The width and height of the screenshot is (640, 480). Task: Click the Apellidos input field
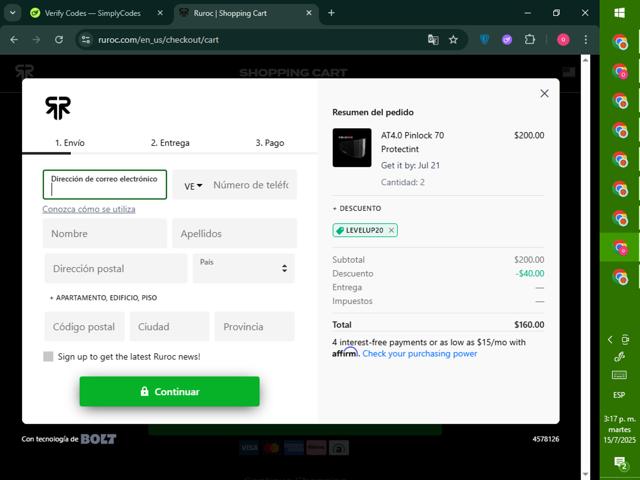(x=235, y=233)
